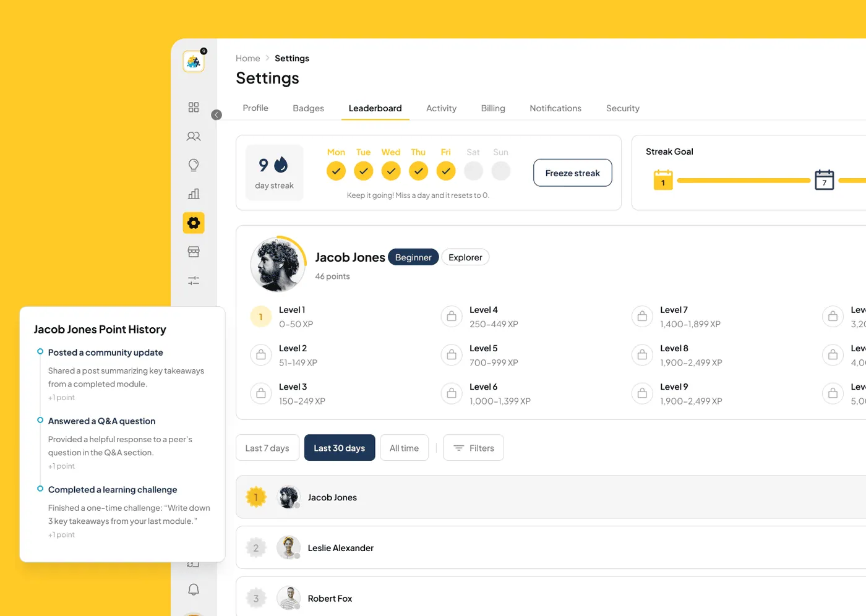Screen dimensions: 866x616
Task: Select the All time range
Action: click(x=405, y=448)
